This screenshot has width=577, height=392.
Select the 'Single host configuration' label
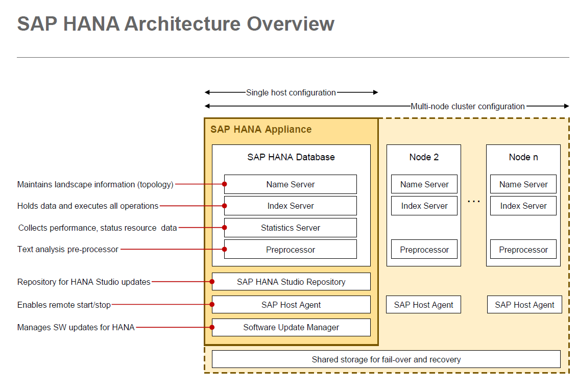[x=291, y=93]
